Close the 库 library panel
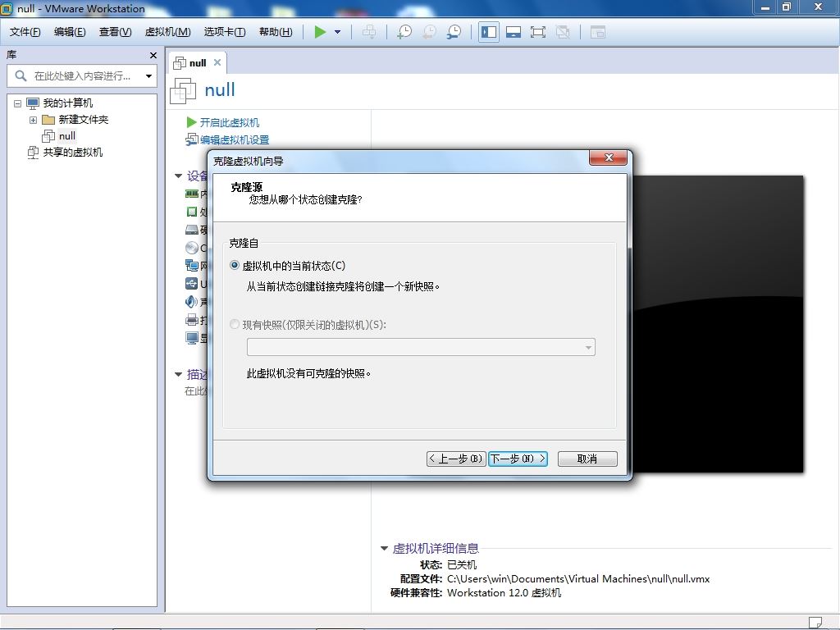The height and width of the screenshot is (630, 840). [x=153, y=55]
